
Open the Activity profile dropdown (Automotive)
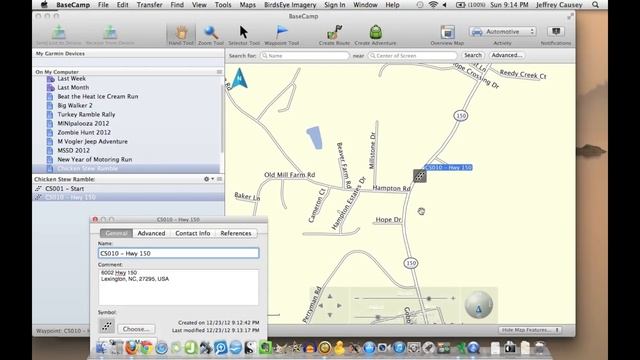[x=502, y=31]
